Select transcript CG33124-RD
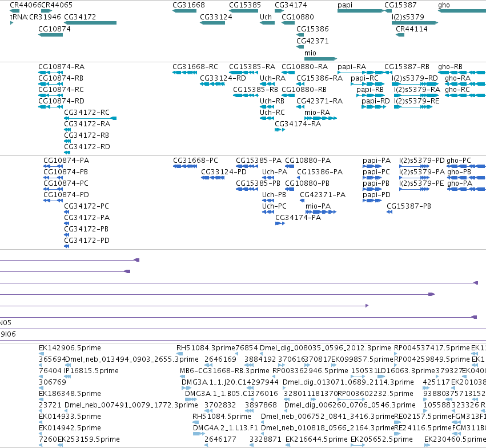 click(x=223, y=78)
